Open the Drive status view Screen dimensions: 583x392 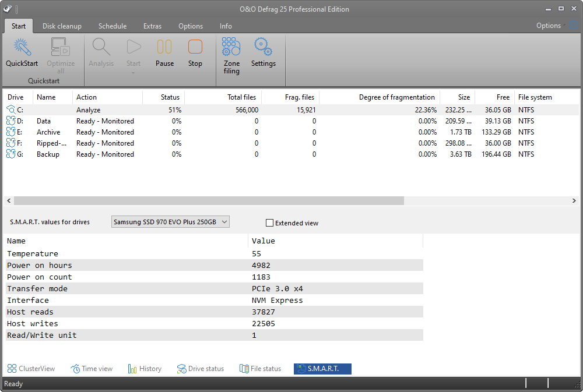[x=201, y=369]
